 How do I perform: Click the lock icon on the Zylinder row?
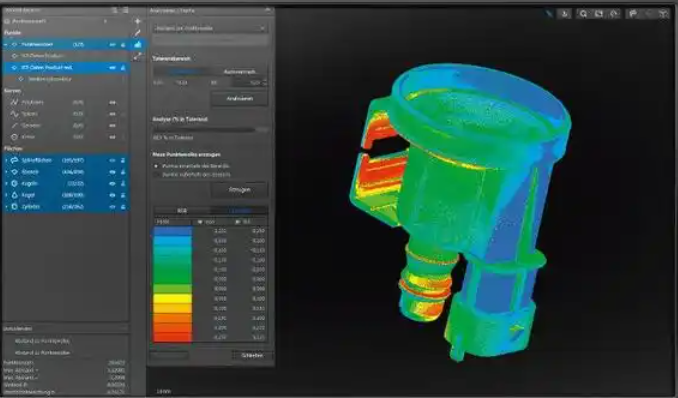coord(123,207)
